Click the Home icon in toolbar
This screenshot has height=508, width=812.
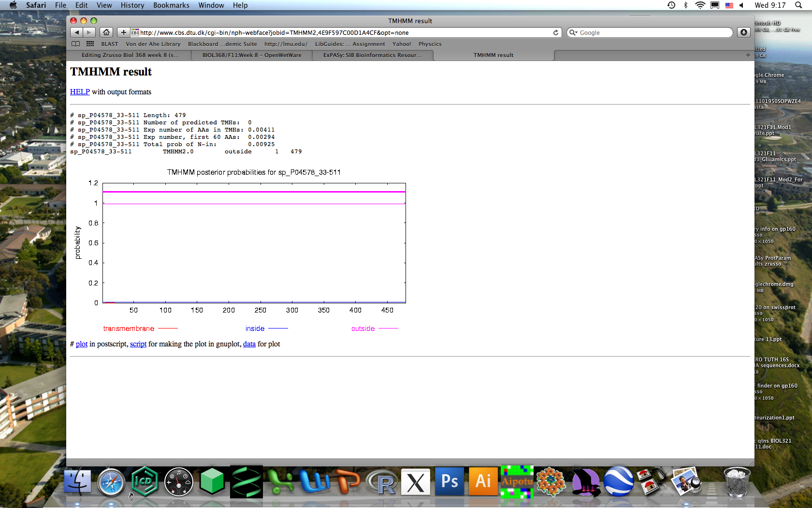(106, 32)
